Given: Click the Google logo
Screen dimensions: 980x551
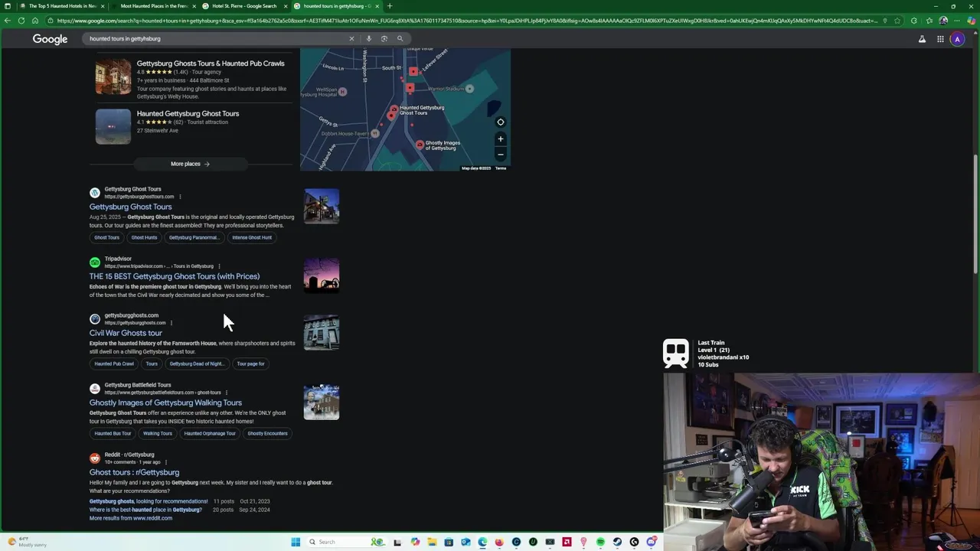Looking at the screenshot, I should coord(50,39).
